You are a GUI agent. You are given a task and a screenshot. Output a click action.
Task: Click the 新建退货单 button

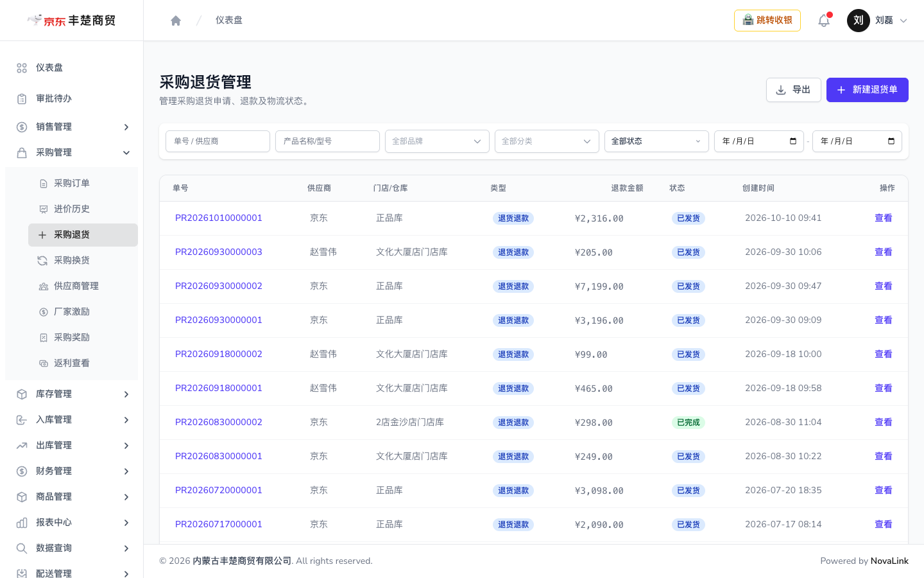[x=868, y=90]
